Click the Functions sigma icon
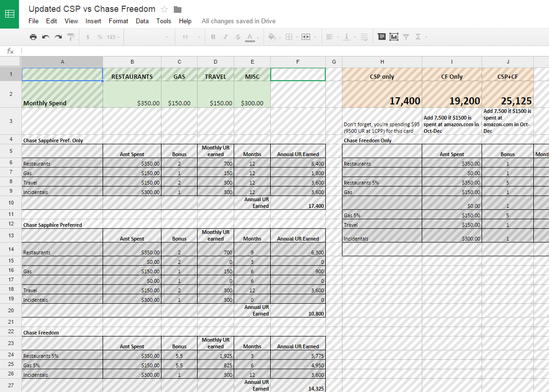 click(x=418, y=37)
